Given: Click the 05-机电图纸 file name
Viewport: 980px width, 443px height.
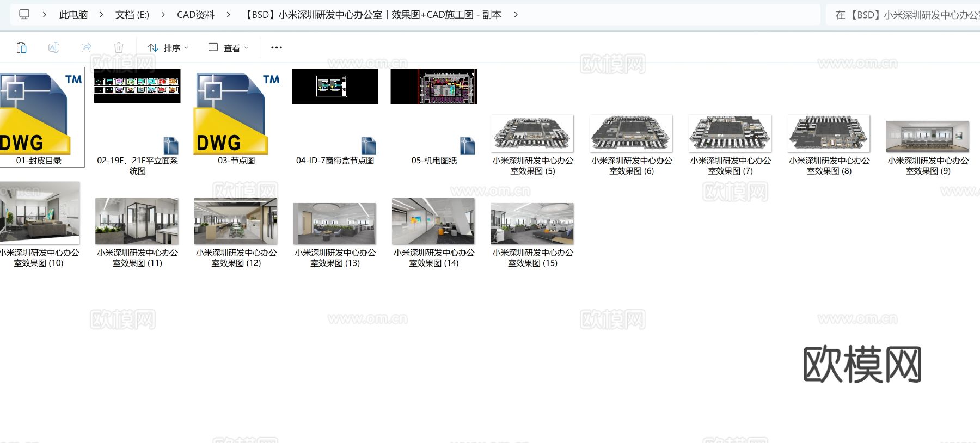Looking at the screenshot, I should click(x=434, y=161).
